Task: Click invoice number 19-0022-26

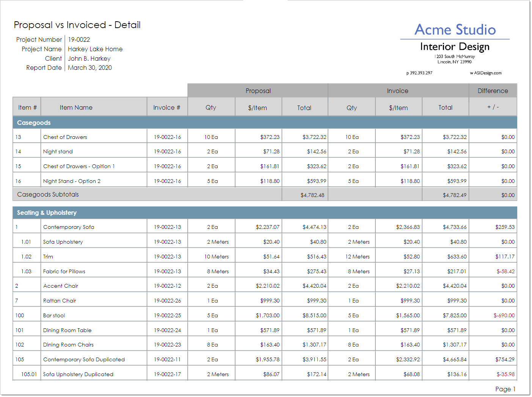Action: point(167,301)
